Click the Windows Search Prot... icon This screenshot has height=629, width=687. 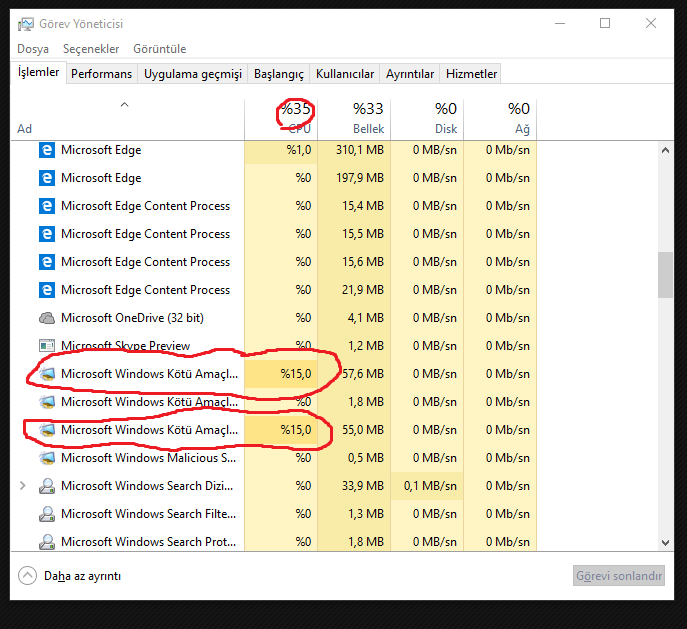(47, 542)
